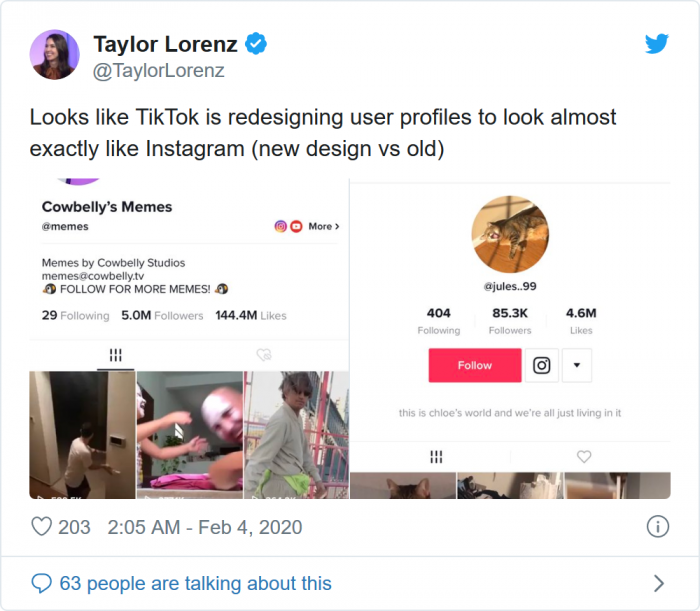Click the 2:05 AM - Feb 4, 2020 timestamp
This screenshot has height=611, width=700.
pos(204,526)
